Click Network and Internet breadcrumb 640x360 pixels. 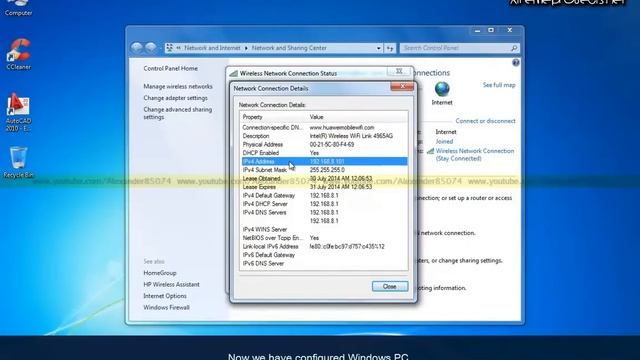pyautogui.click(x=212, y=48)
